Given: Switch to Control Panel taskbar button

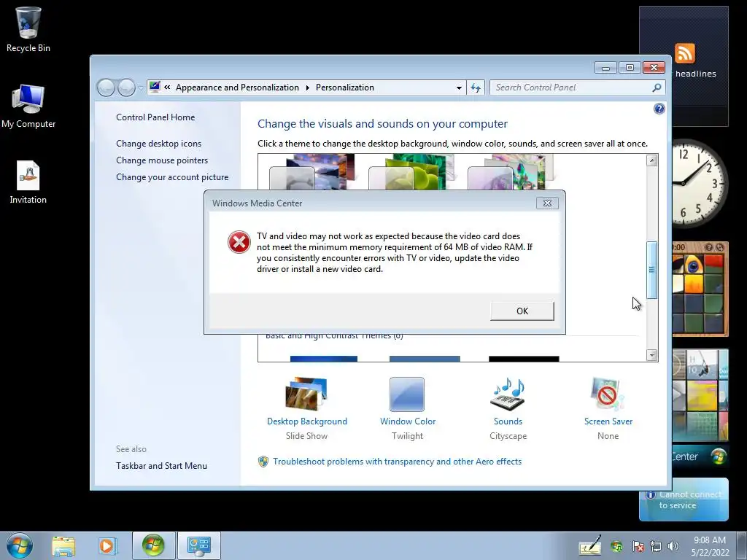Looking at the screenshot, I should point(198,545).
